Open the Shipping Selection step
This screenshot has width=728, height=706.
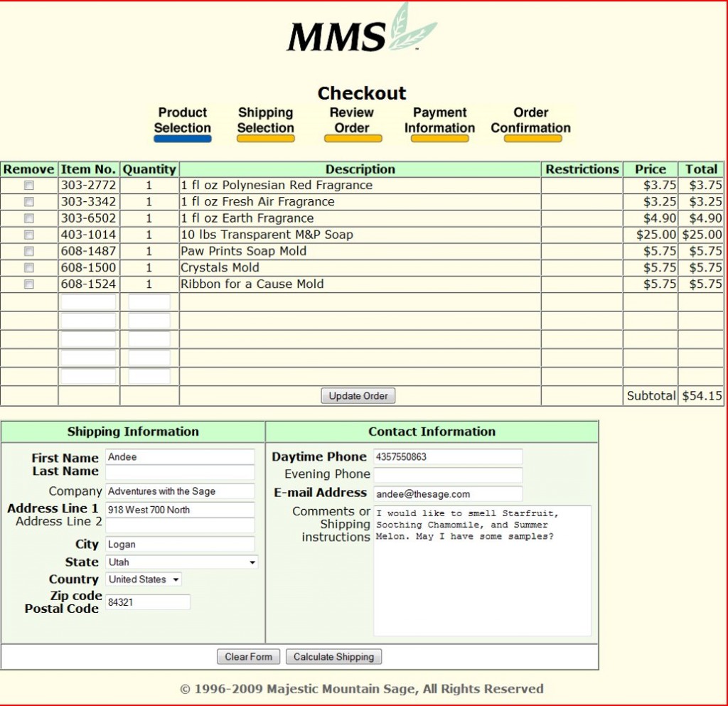pyautogui.click(x=265, y=121)
